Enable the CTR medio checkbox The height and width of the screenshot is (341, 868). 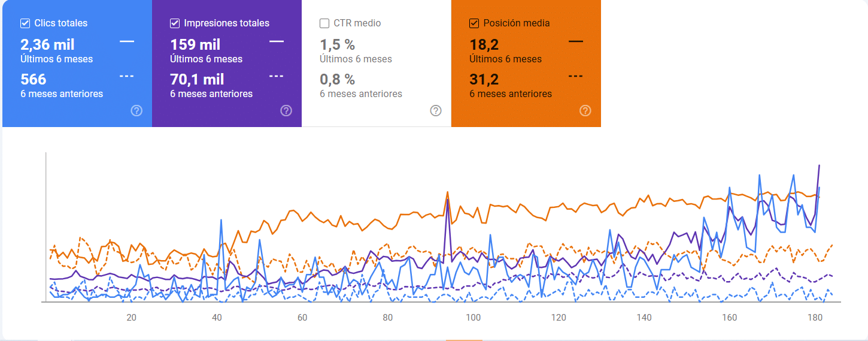point(324,23)
